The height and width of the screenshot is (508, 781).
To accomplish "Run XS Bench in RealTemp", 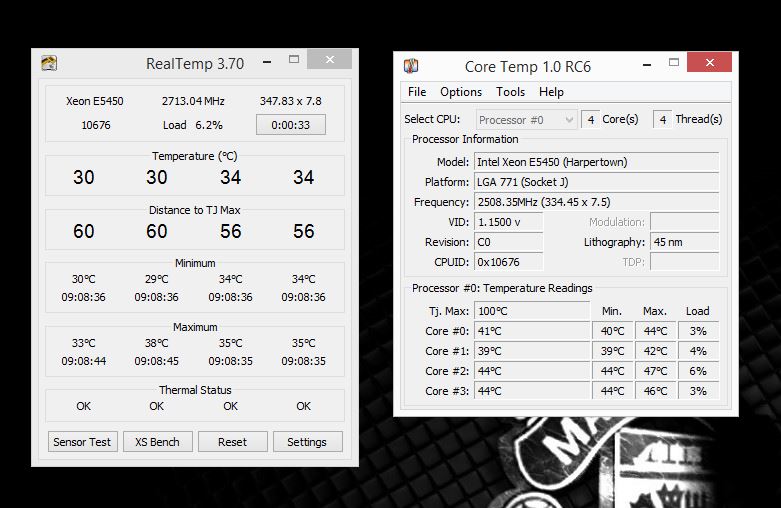I will pyautogui.click(x=158, y=442).
